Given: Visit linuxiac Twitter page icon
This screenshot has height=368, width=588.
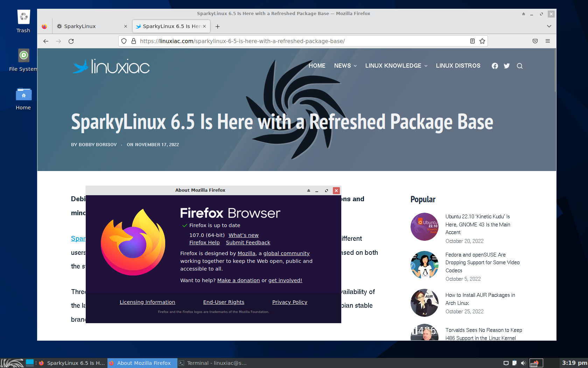Looking at the screenshot, I should 507,66.
